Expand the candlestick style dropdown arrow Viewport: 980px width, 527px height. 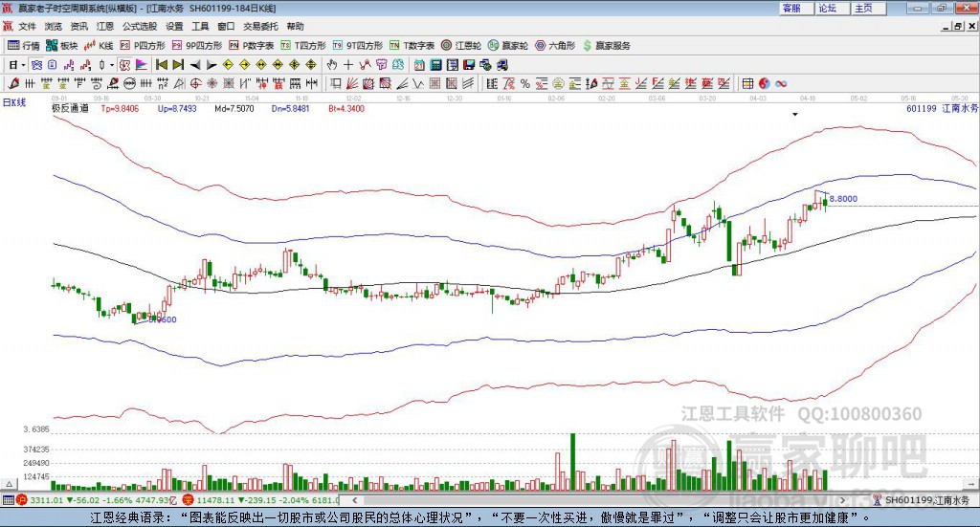112,65
